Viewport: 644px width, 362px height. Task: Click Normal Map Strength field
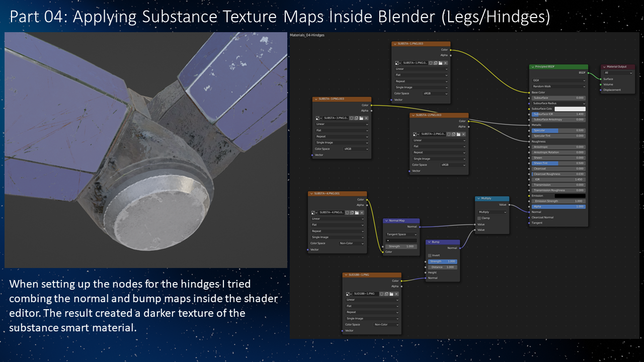[401, 246]
